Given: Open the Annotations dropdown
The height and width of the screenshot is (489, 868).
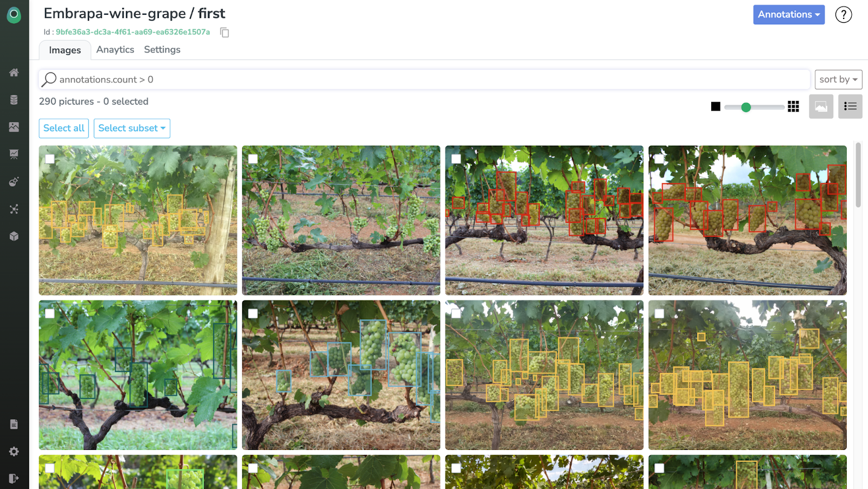Looking at the screenshot, I should point(789,15).
